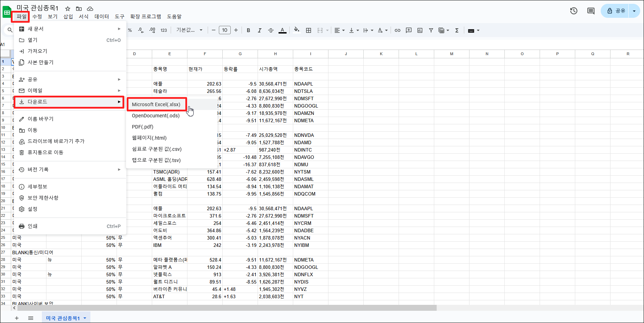644x323 pixels.
Task: Download as tab-separated (.tsv)
Action: [x=172, y=160]
